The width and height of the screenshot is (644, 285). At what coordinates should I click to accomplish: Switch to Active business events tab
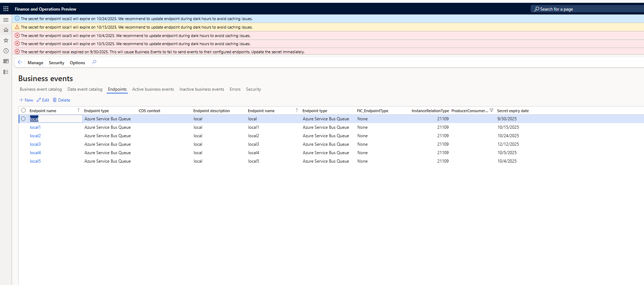pos(153,89)
